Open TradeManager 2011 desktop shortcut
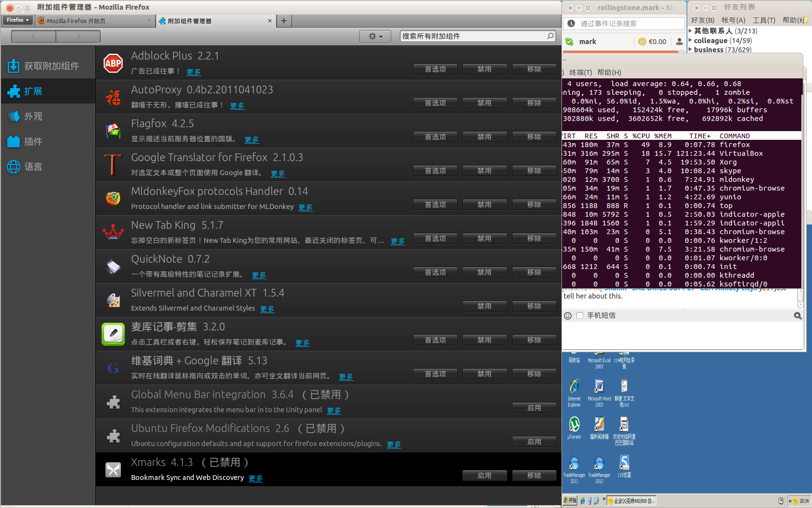This screenshot has width=812, height=508. 574,469
